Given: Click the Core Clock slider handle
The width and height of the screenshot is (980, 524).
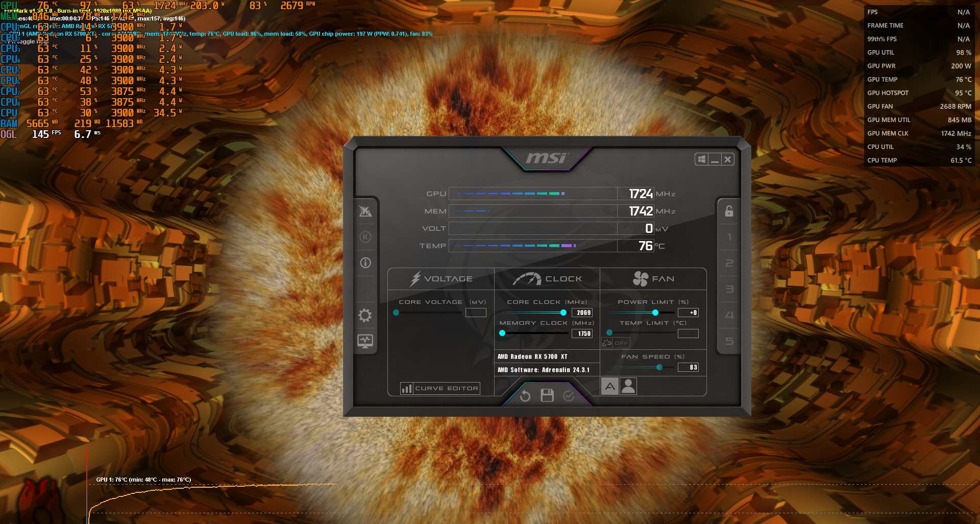Looking at the screenshot, I should (563, 313).
